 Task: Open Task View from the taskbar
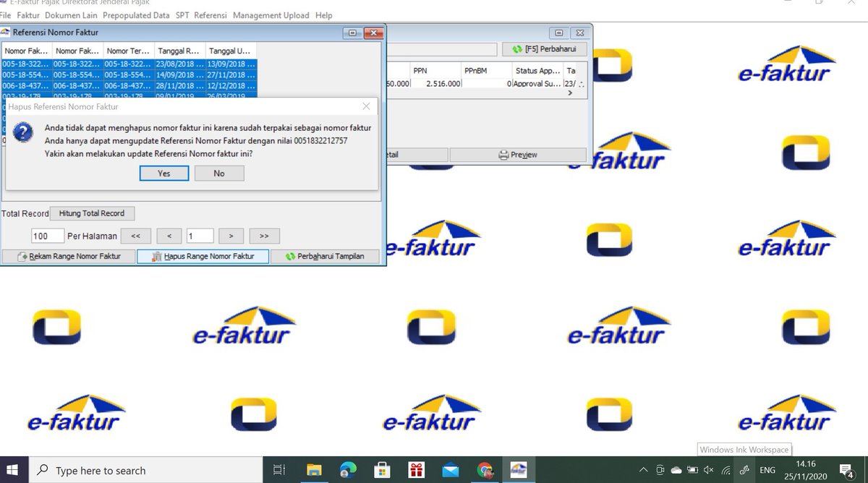point(279,470)
